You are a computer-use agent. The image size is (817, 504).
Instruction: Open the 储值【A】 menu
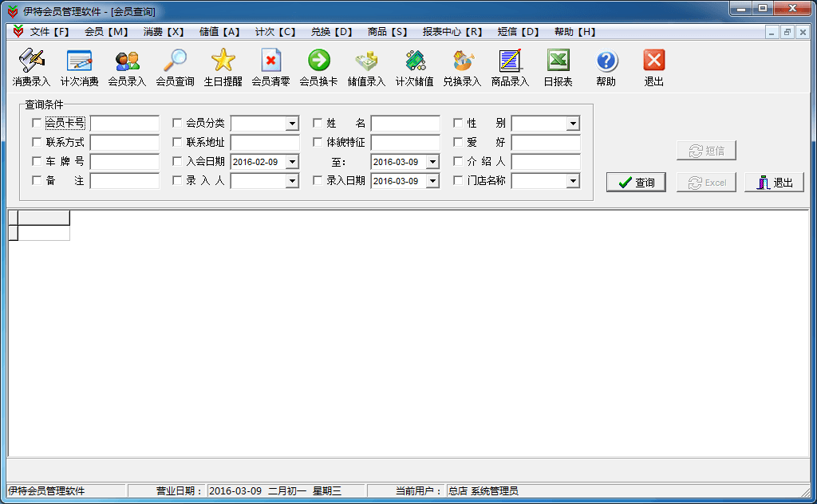[x=219, y=32]
